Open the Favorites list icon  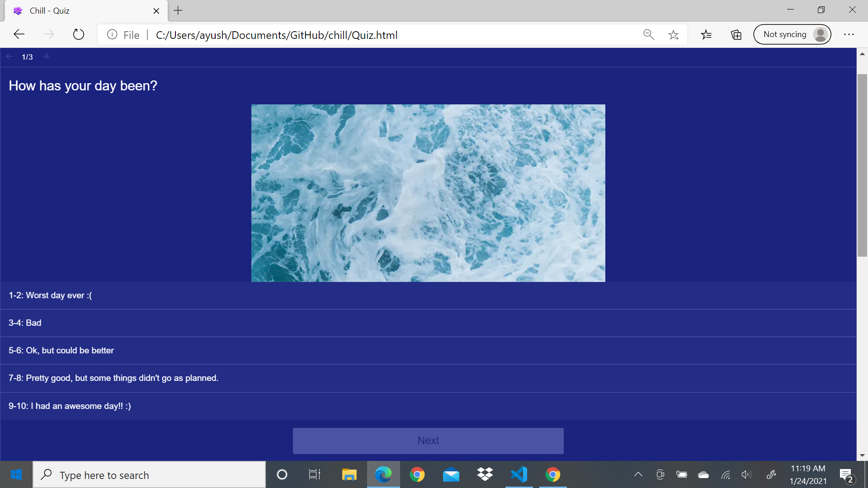pos(706,35)
